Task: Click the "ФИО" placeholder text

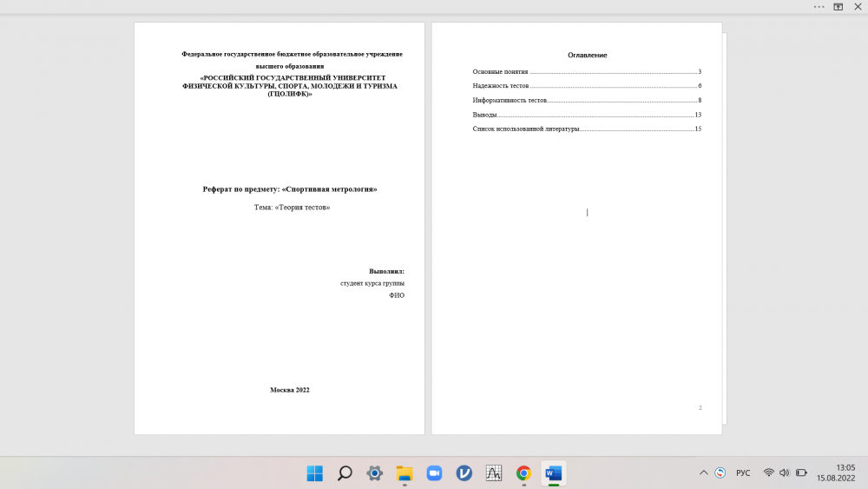Action: pyautogui.click(x=397, y=295)
